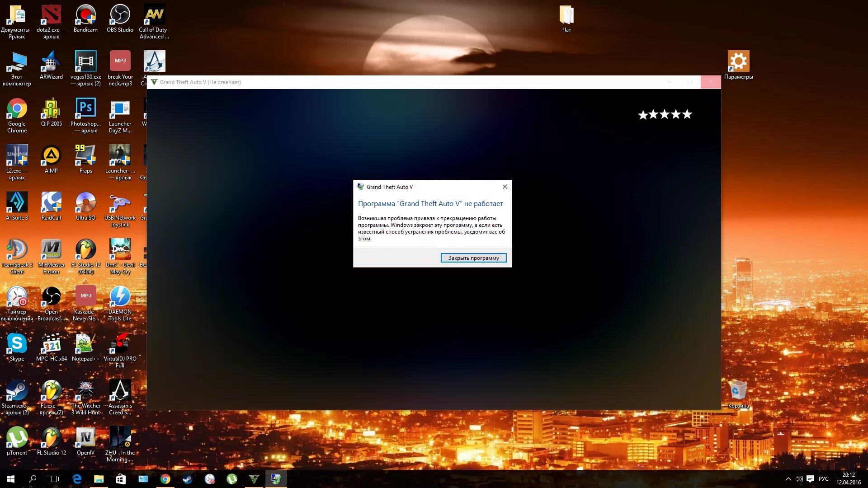Click Закрыть программу button in GTA V dialog
This screenshot has height=488, width=868.
473,258
